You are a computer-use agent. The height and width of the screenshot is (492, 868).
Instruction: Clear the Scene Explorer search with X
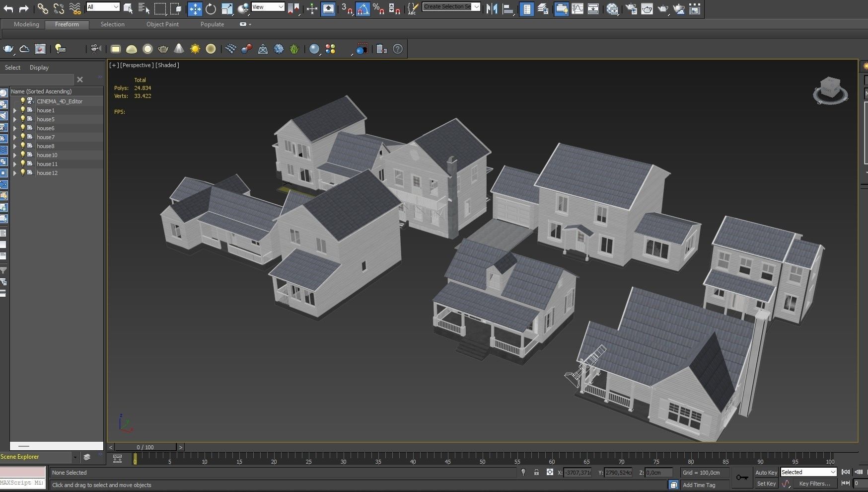(x=80, y=80)
